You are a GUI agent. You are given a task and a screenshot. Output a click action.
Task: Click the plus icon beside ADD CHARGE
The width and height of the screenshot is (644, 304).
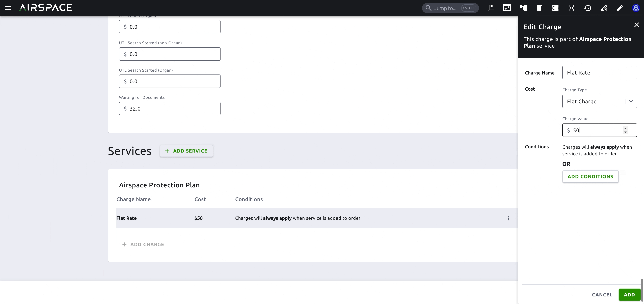[x=124, y=244]
